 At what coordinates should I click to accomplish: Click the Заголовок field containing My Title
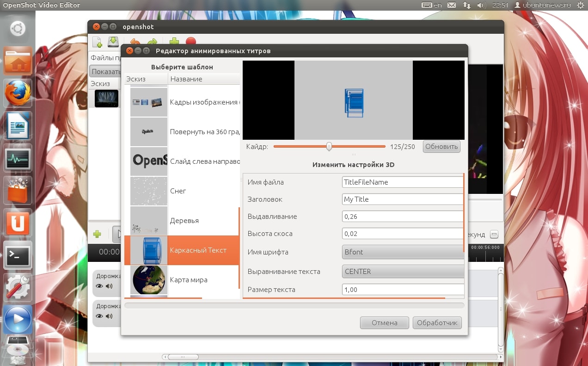click(x=402, y=199)
